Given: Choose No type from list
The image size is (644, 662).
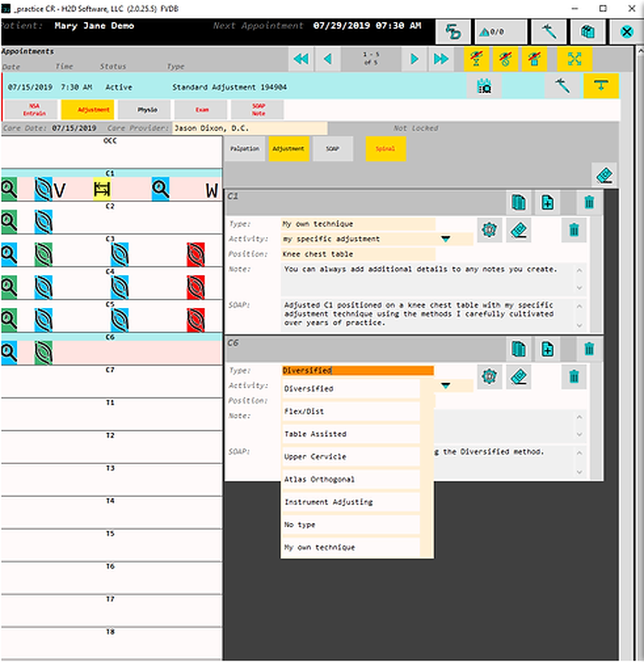Looking at the screenshot, I should click(x=350, y=525).
